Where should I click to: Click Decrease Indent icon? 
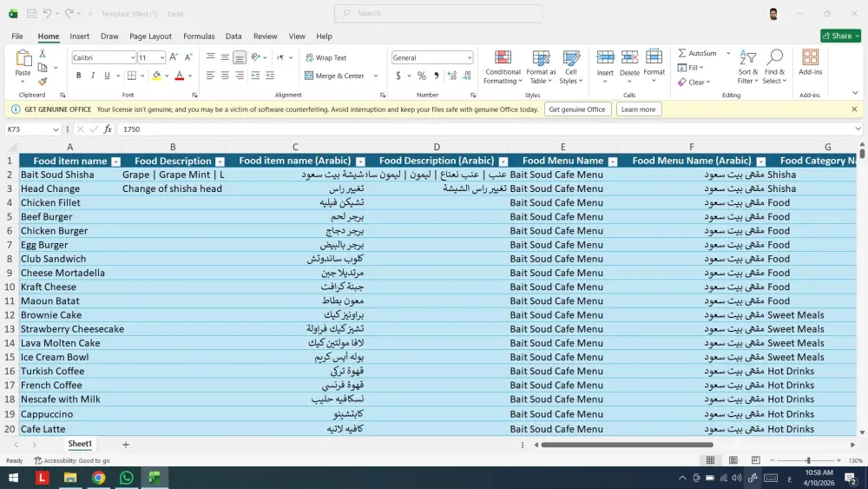click(255, 76)
